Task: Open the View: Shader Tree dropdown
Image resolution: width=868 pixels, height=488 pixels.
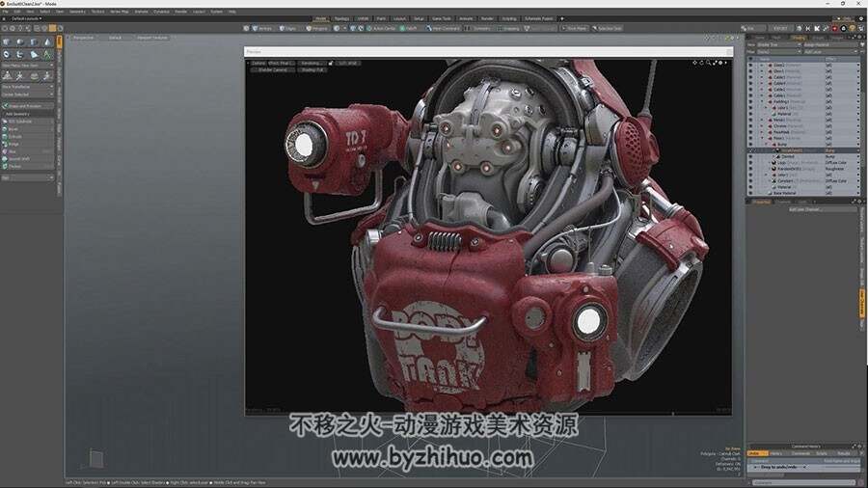Action: pyautogui.click(x=778, y=44)
